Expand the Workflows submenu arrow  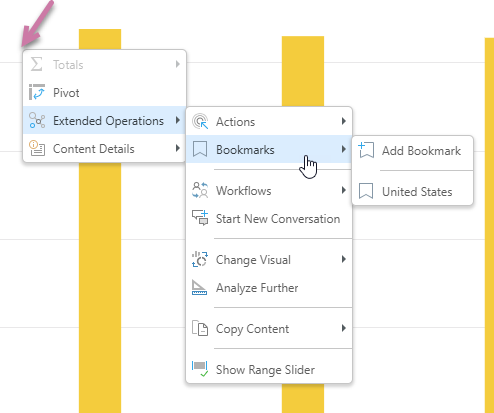tap(344, 190)
